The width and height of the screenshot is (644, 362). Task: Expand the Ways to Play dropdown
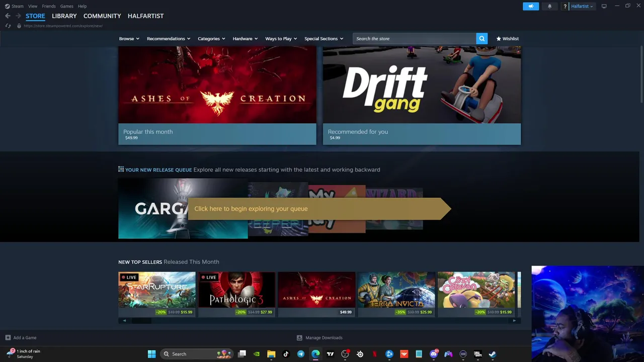click(281, 39)
